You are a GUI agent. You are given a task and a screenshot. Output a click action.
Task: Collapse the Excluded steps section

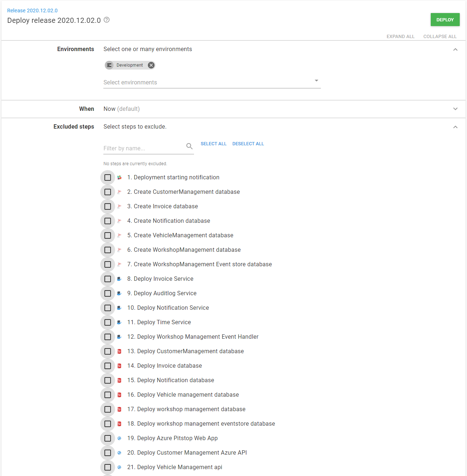pos(455,127)
